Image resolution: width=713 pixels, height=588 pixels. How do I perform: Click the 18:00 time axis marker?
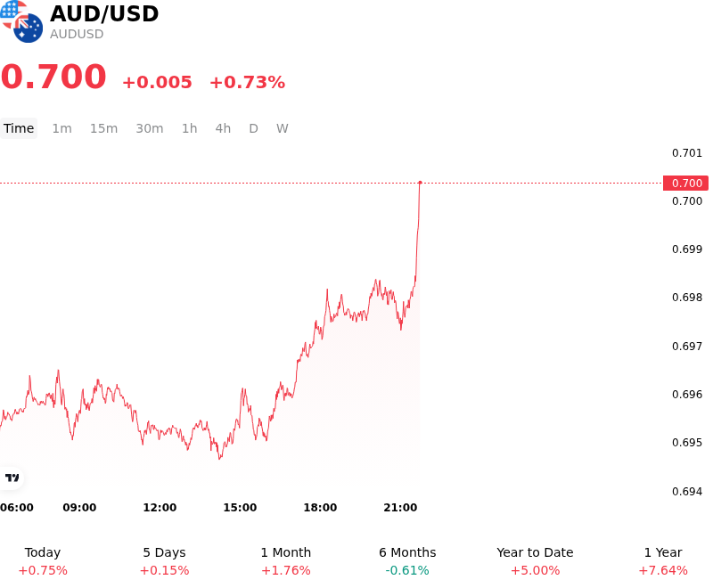tap(320, 508)
